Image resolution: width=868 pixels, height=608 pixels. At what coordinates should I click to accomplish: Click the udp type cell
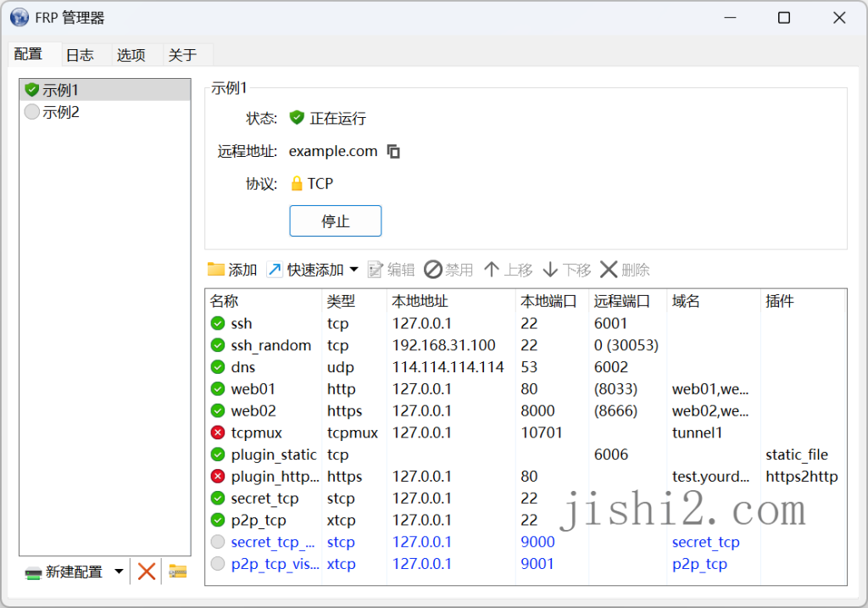[341, 367]
